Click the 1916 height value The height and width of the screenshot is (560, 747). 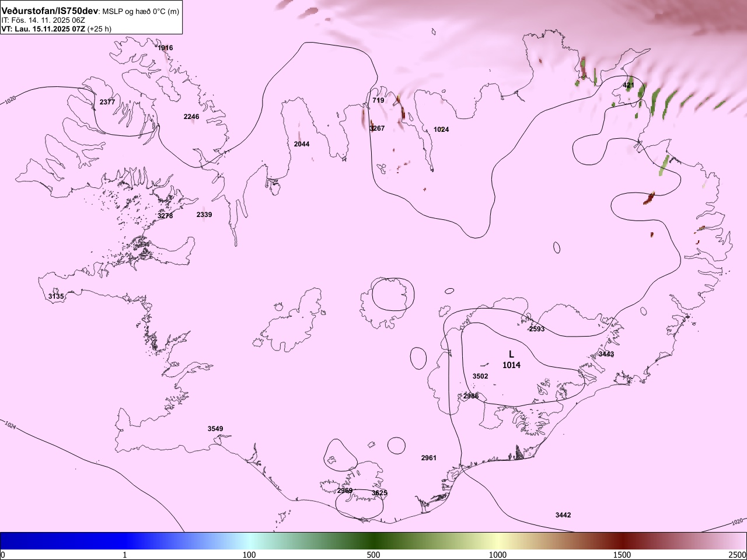(165, 48)
